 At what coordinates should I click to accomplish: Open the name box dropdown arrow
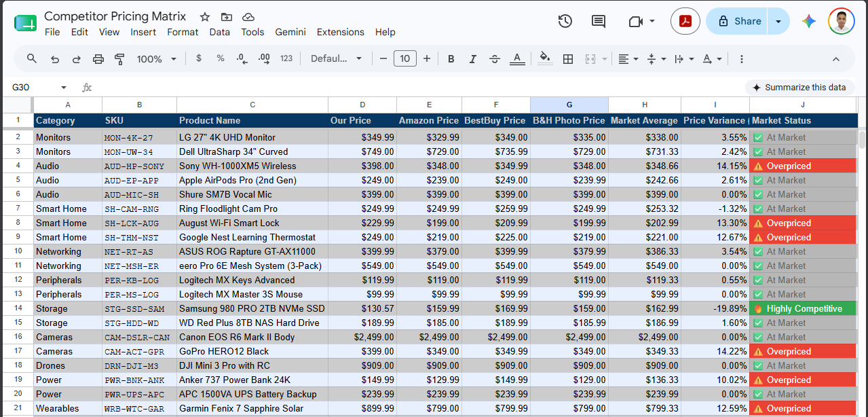64,88
